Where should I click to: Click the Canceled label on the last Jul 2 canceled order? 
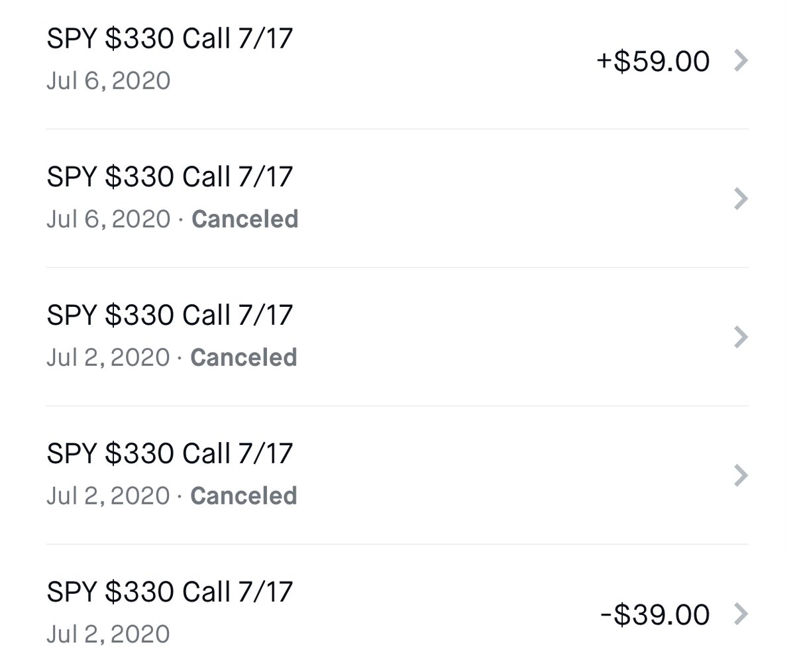[244, 496]
